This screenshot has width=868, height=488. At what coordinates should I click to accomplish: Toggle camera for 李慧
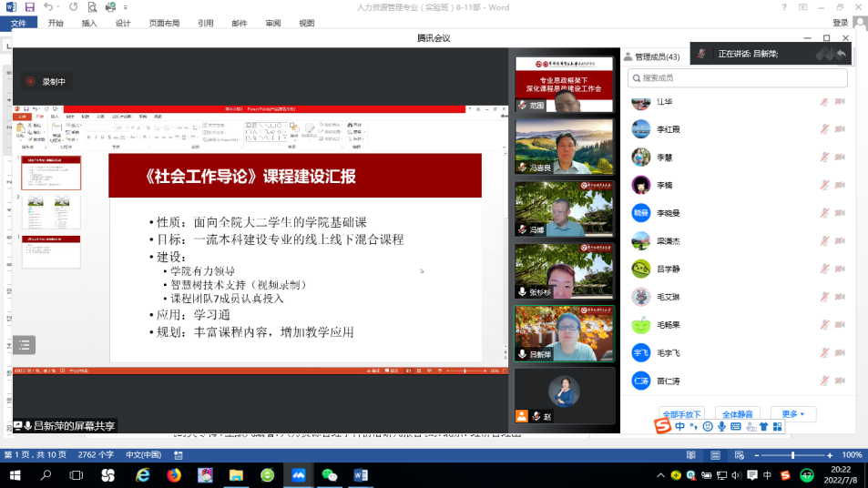[839, 158]
